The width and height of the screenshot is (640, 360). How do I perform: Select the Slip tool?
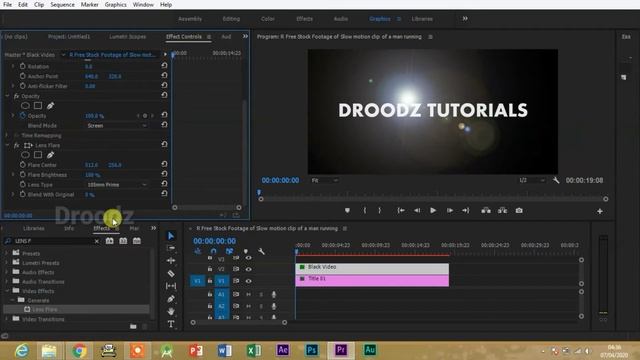[171, 286]
